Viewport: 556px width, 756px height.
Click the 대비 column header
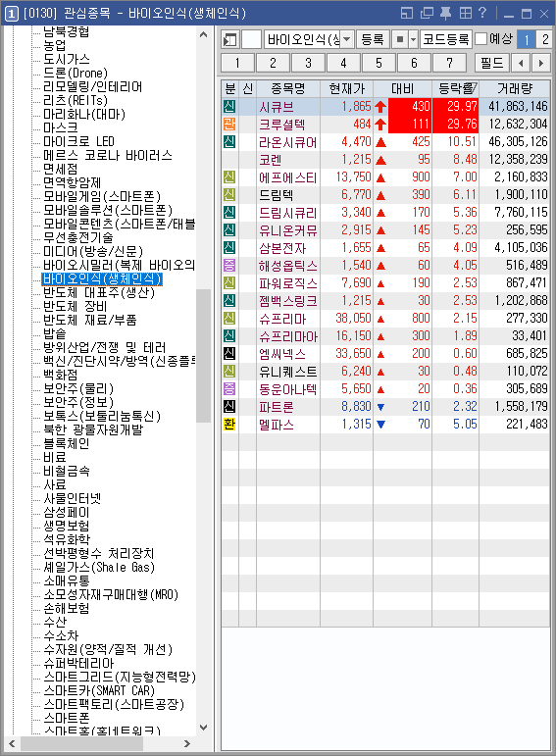pos(403,88)
